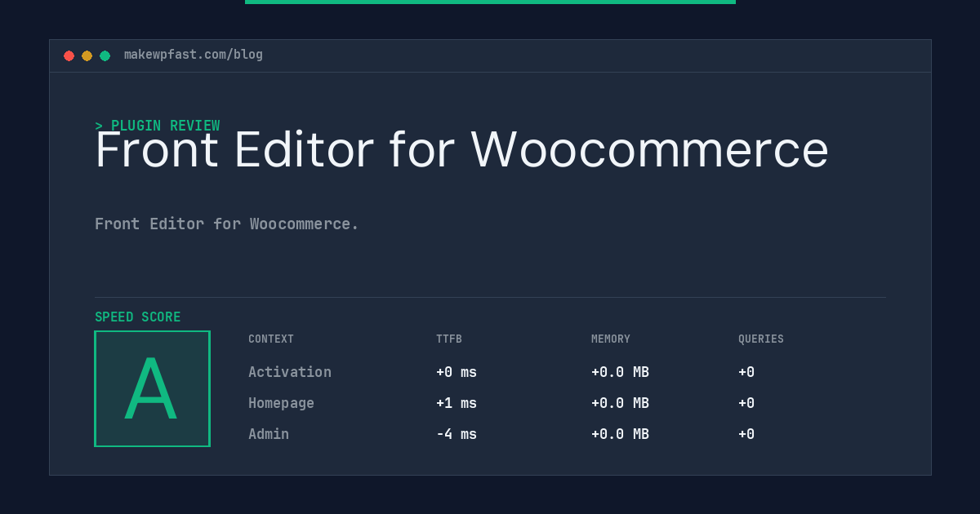
Task: Click the 'Front Editor for Woocommerce.' description line
Action: pyautogui.click(x=227, y=224)
